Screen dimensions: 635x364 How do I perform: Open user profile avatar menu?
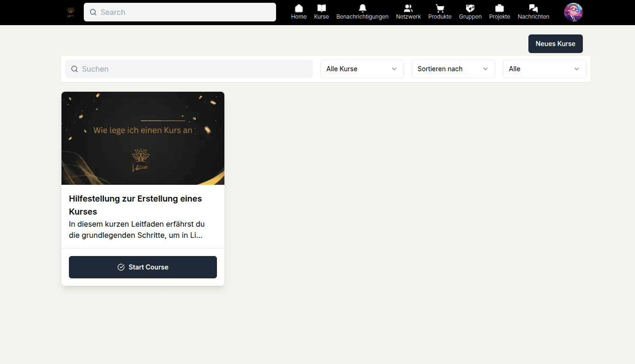tap(573, 12)
